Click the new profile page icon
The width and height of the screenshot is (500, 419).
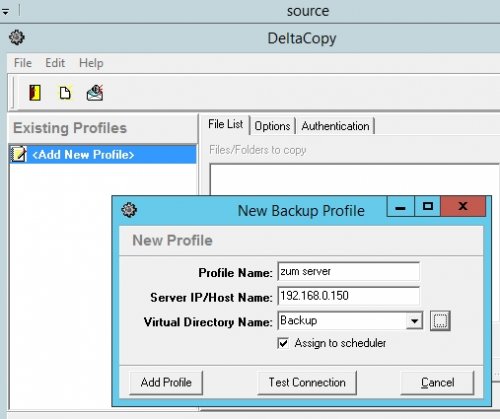65,93
